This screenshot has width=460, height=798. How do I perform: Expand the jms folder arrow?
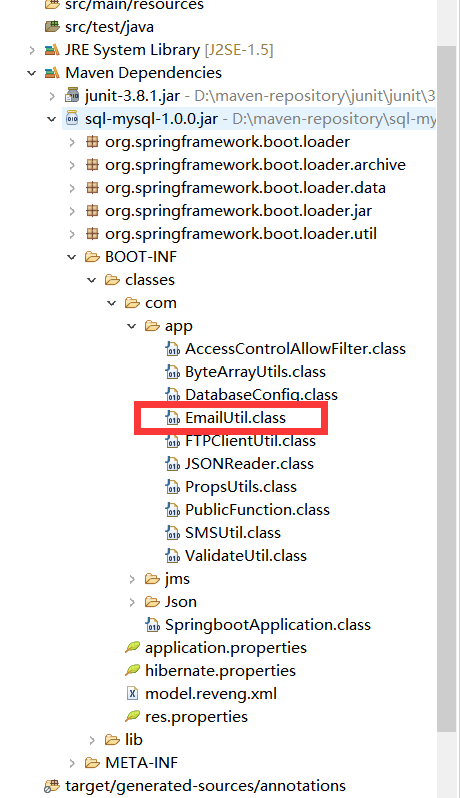coord(132,579)
